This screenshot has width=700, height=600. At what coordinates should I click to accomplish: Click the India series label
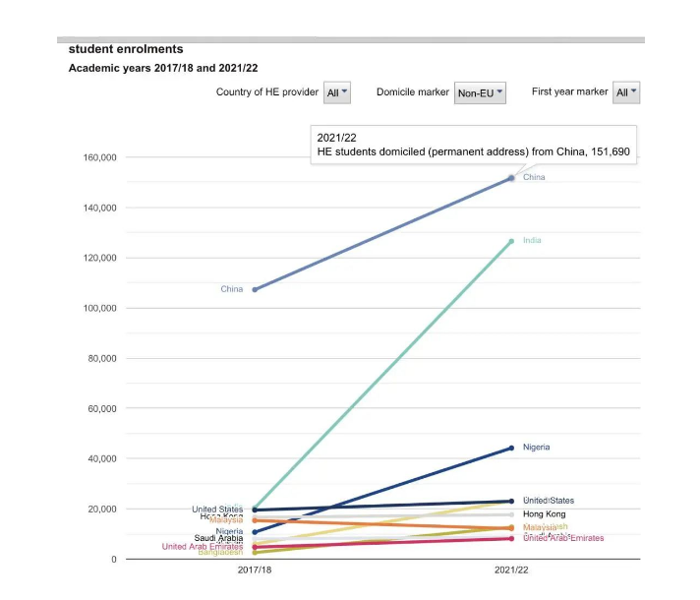(x=532, y=241)
